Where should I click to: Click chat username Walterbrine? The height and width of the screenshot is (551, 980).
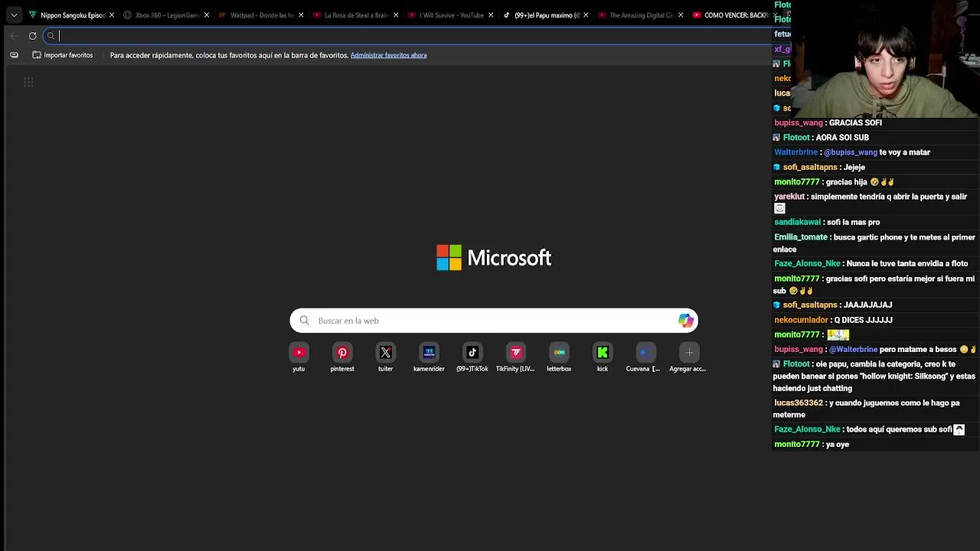click(x=796, y=152)
